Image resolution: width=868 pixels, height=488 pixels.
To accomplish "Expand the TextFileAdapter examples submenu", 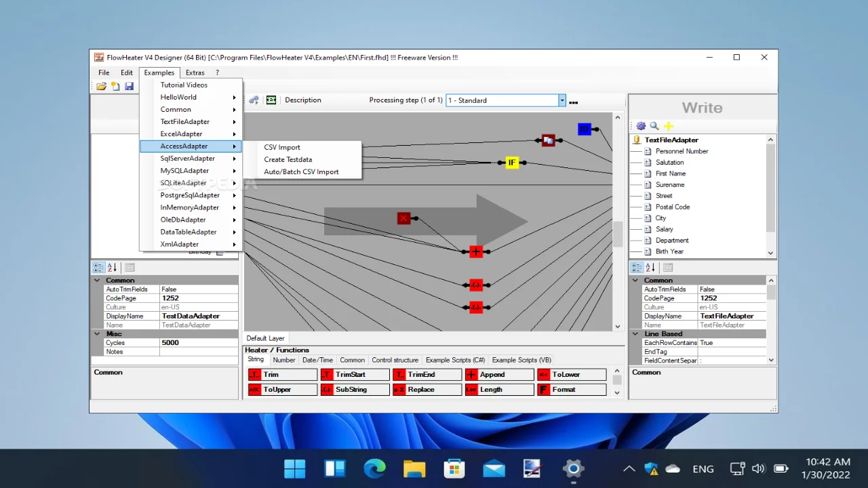I will click(x=191, y=121).
